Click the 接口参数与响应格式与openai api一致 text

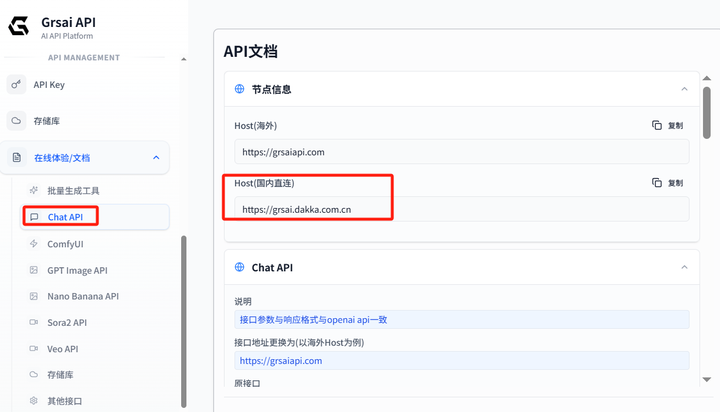click(313, 320)
